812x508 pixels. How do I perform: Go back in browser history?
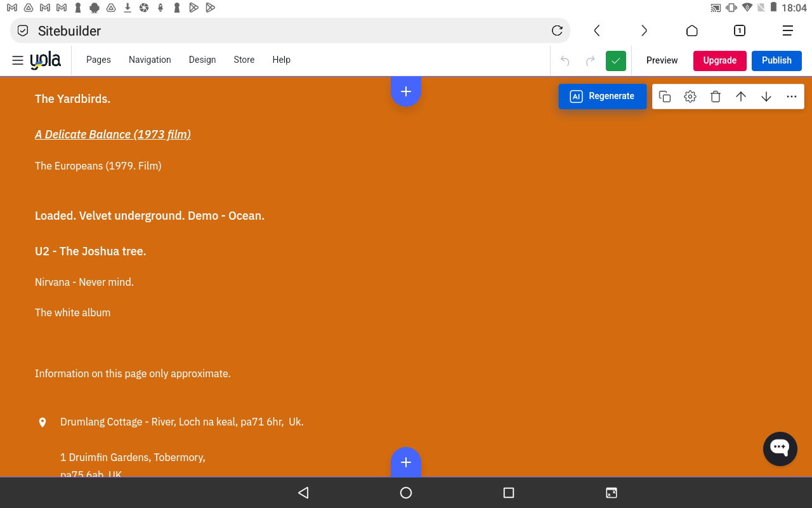pyautogui.click(x=597, y=30)
